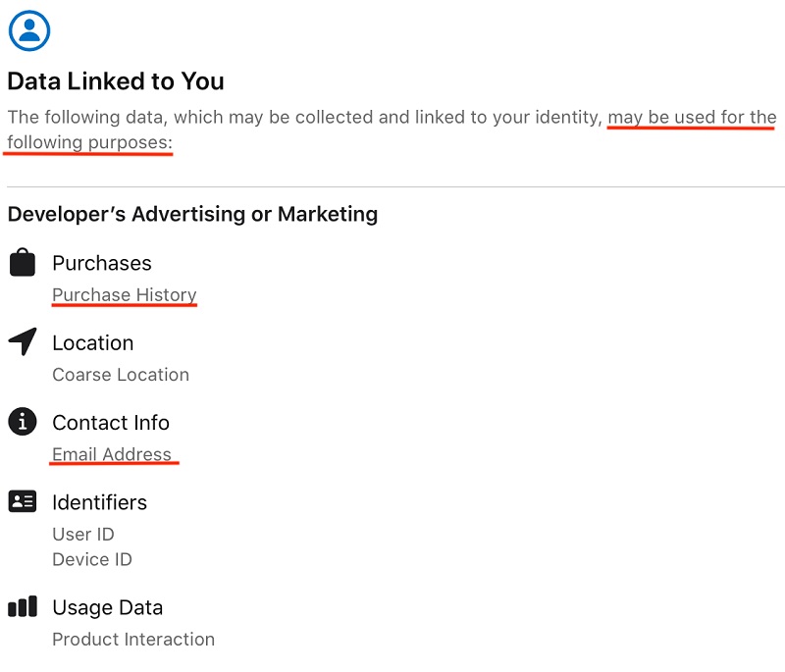Click the Purchase History entry

click(125, 294)
